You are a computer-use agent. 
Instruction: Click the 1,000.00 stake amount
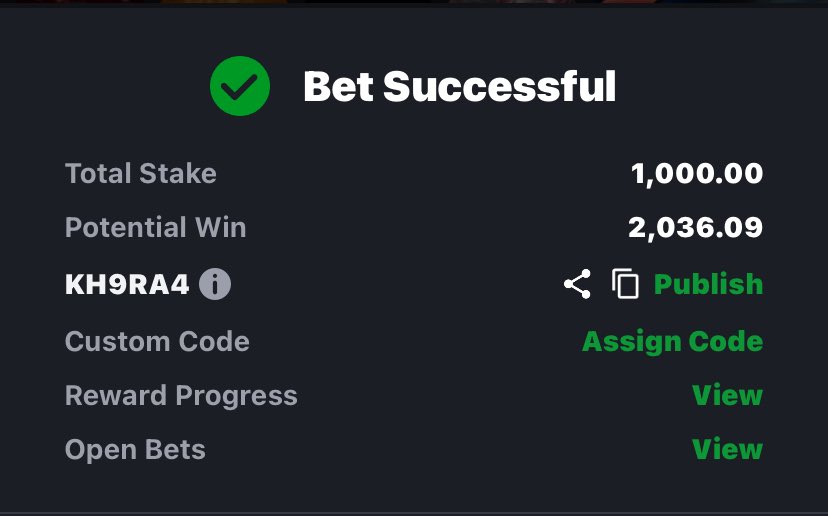click(x=697, y=173)
